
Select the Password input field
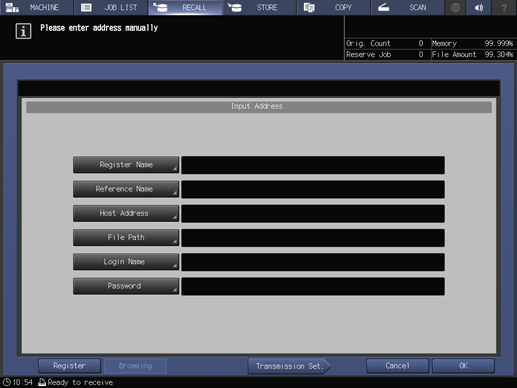point(313,286)
